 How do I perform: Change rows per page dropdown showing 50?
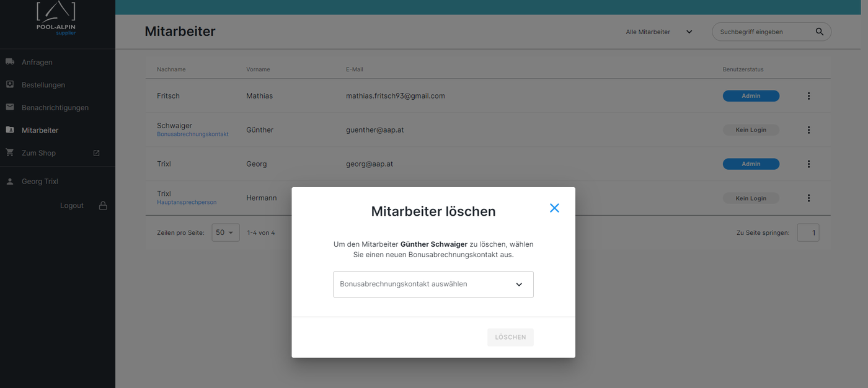coord(225,232)
